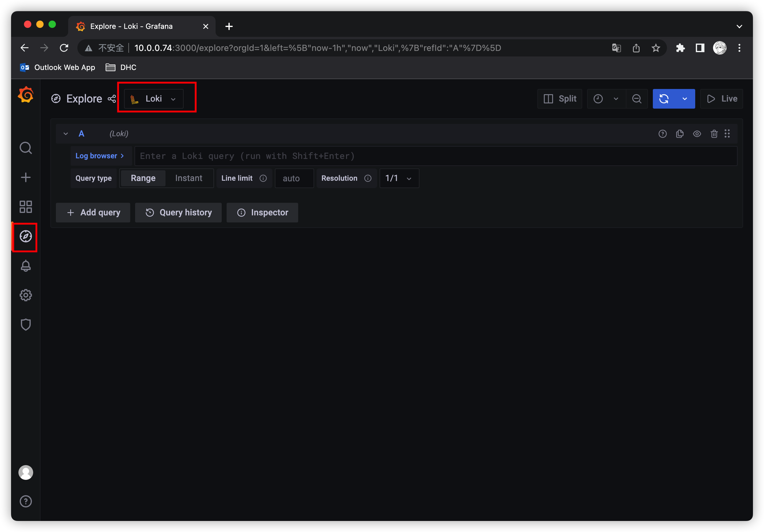This screenshot has height=532, width=764.
Task: Click the Query history button
Action: (x=178, y=213)
